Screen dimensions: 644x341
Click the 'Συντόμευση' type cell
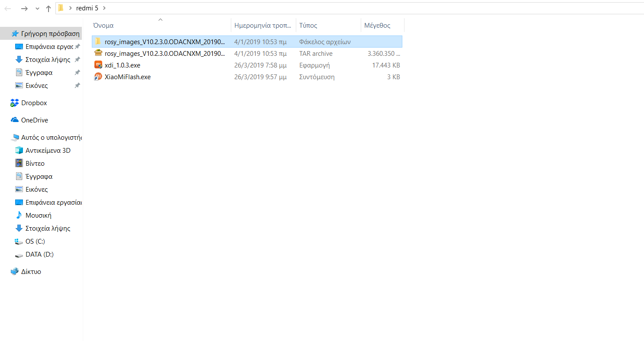coord(317,77)
